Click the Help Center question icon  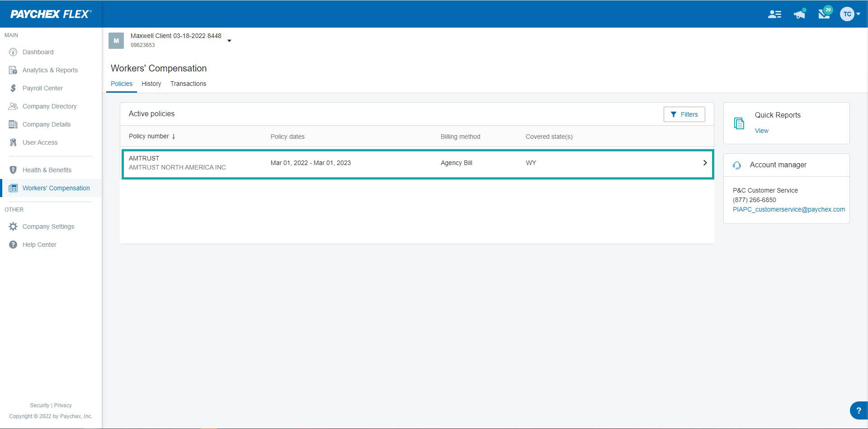point(13,245)
